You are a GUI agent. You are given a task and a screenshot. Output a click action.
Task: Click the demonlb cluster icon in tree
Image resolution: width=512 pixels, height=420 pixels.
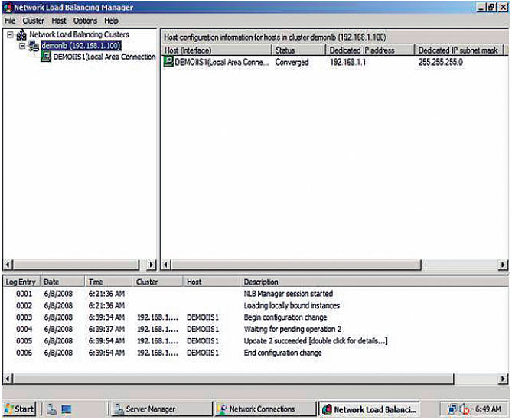(34, 46)
